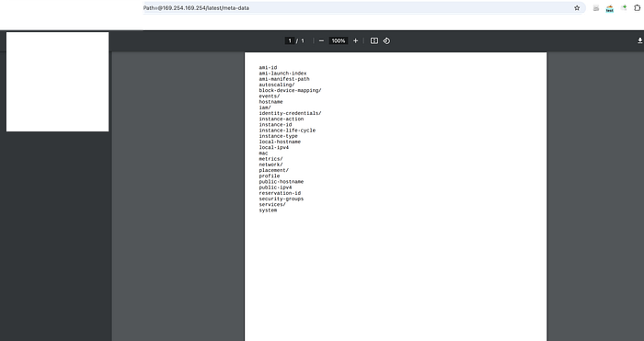Click the 'block-device-mapping/' entry
This screenshot has width=644, height=341.
[x=290, y=90]
